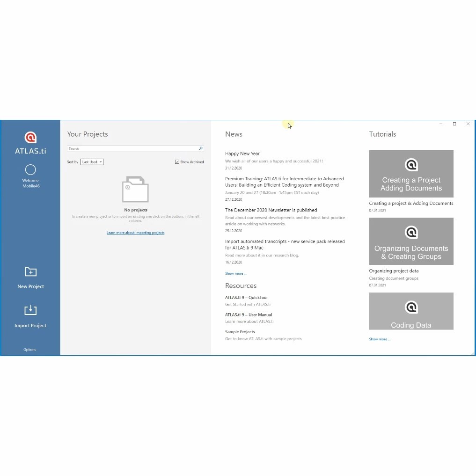The image size is (476, 476).
Task: Open the Creating a Project Adding Documents tutorial thumbnail
Action: pos(411,174)
